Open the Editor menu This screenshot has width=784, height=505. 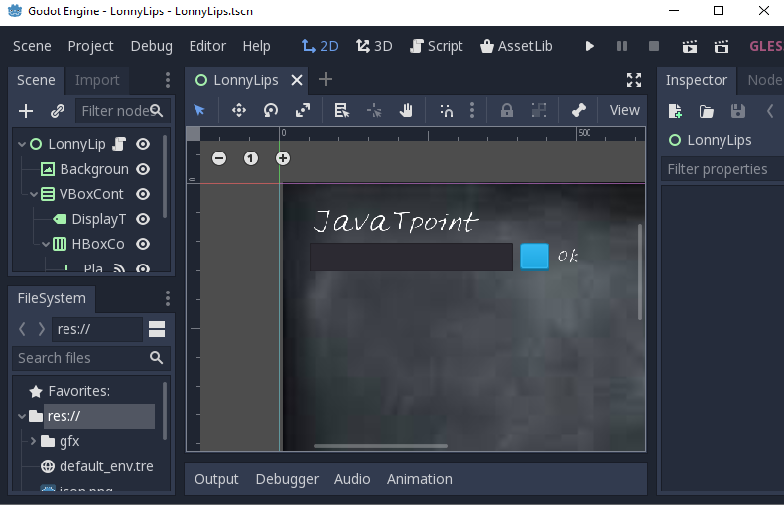[208, 46]
